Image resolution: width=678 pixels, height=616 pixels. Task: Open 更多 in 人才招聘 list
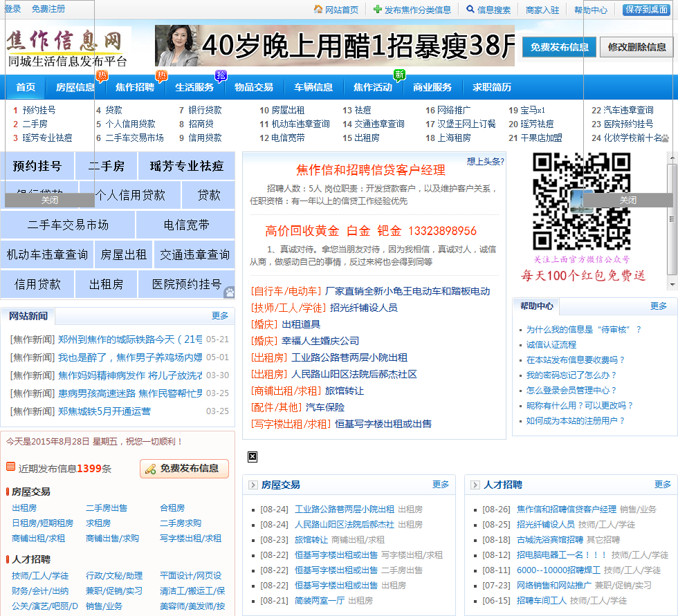click(x=663, y=485)
